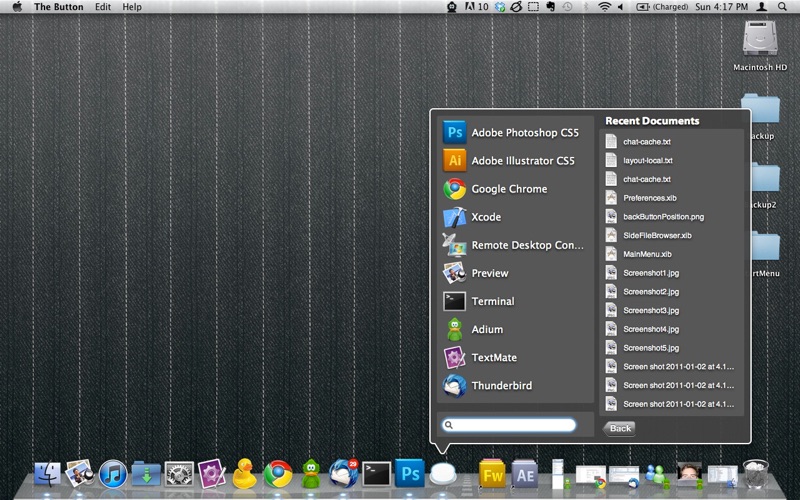The height and width of the screenshot is (500, 800).
Task: Open the Apple menu
Action: (17, 7)
